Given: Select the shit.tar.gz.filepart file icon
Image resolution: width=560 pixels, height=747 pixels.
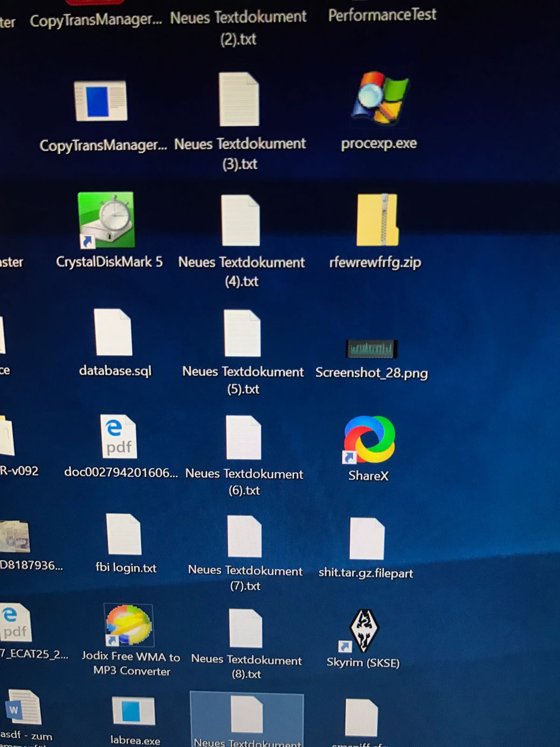Looking at the screenshot, I should click(x=367, y=538).
